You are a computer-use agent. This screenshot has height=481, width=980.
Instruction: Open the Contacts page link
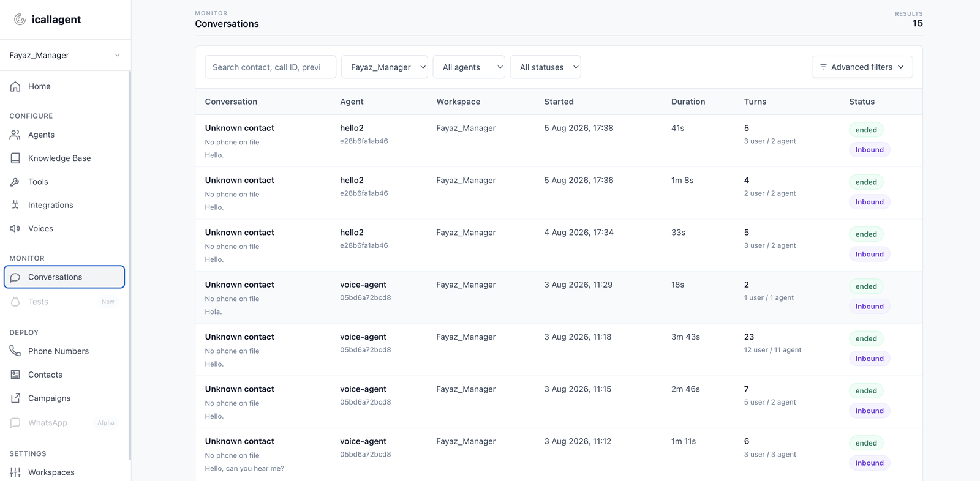point(64,375)
